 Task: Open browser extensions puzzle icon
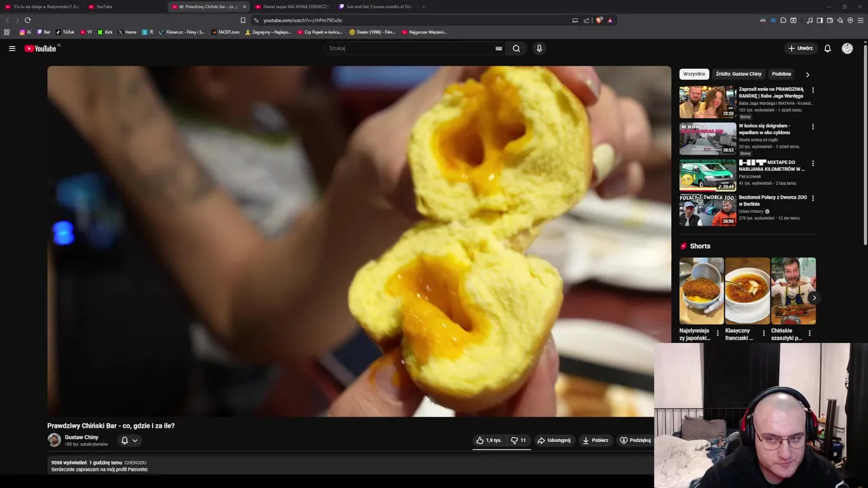pyautogui.click(x=783, y=20)
